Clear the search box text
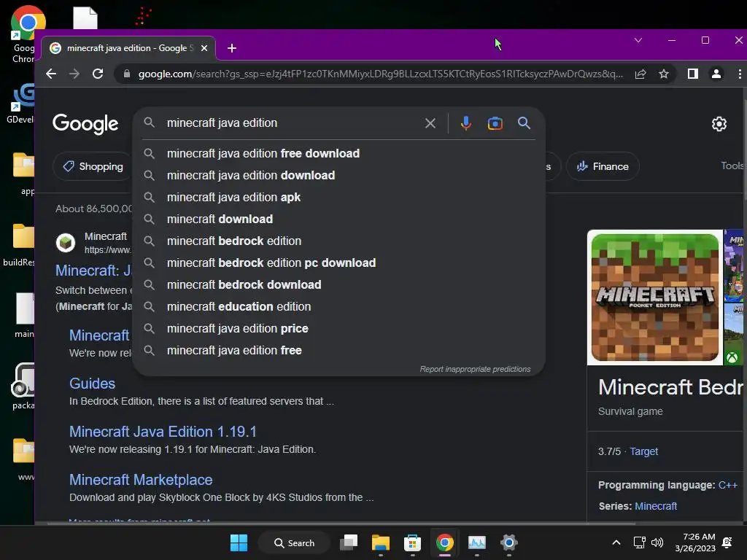 tap(430, 123)
